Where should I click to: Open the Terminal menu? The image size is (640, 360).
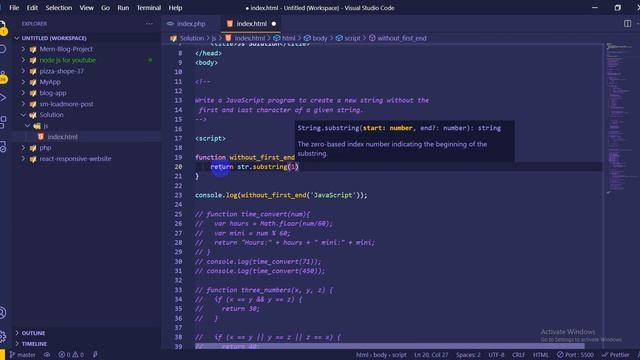(149, 8)
